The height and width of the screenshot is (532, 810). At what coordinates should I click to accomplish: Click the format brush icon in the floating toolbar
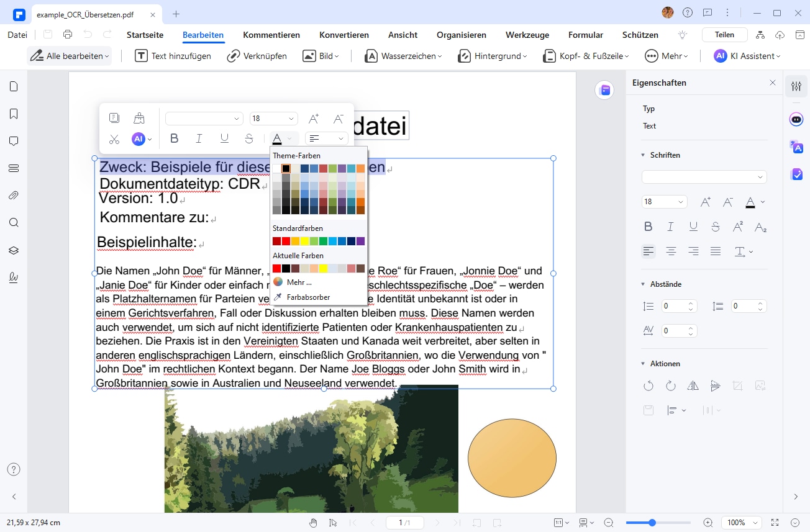[x=139, y=118]
